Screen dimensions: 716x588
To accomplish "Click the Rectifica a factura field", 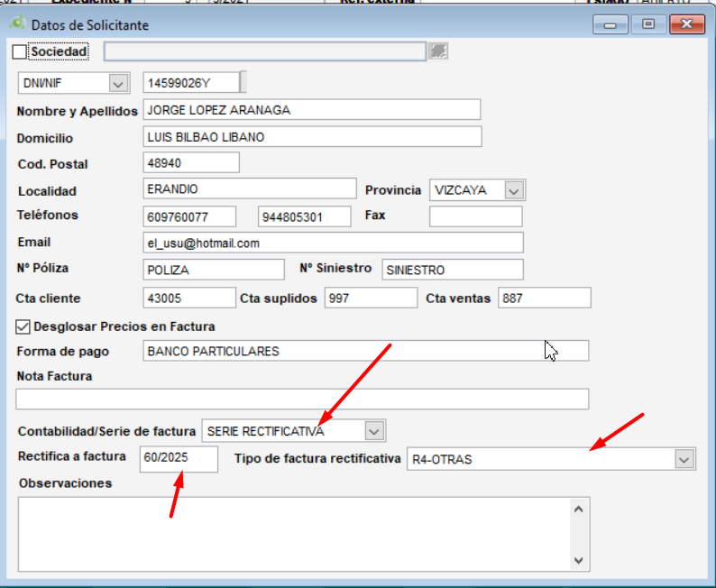I will click(179, 459).
